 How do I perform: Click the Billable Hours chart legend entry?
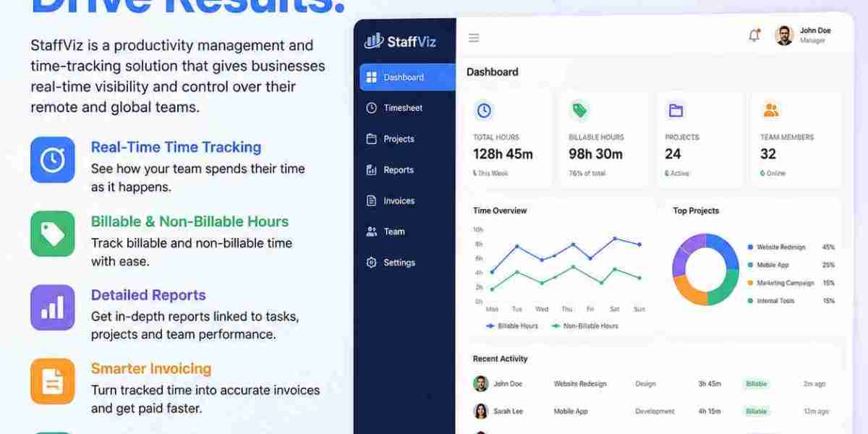(x=512, y=326)
